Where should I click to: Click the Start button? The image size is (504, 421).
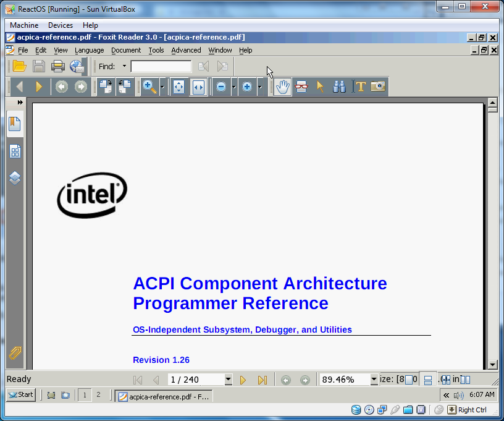tap(21, 395)
